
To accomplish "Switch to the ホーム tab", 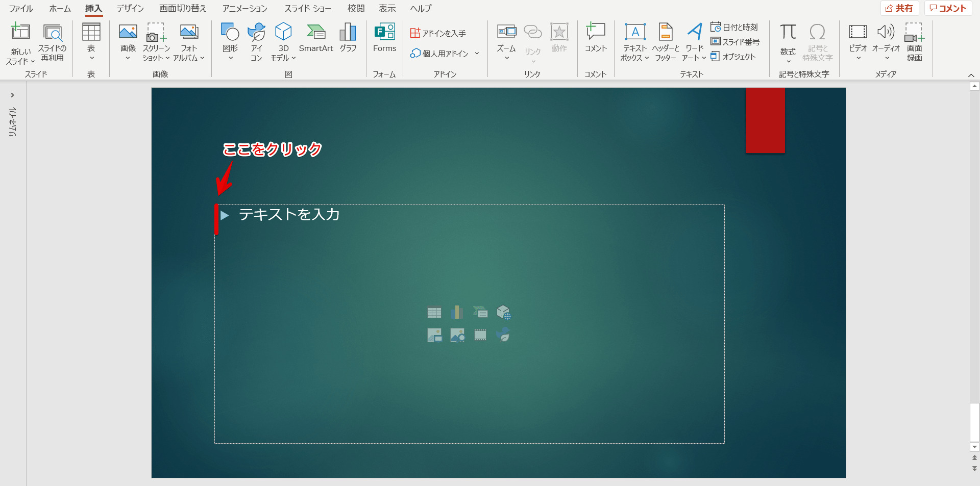I will [x=60, y=9].
